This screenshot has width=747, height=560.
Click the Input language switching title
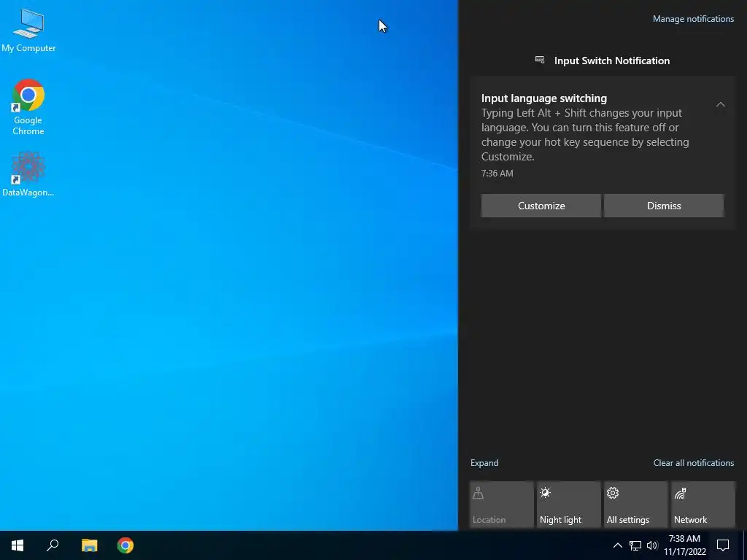(x=544, y=98)
